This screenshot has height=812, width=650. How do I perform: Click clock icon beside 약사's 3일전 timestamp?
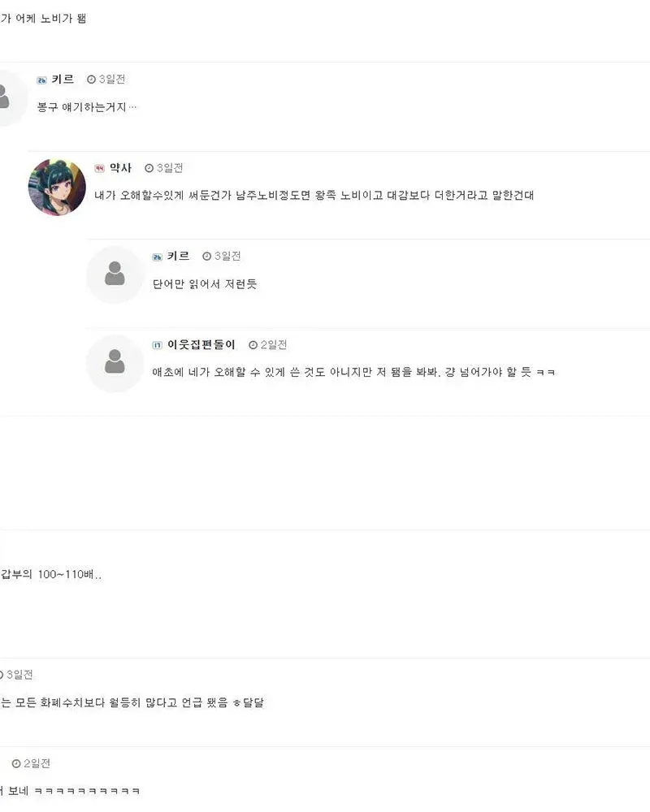click(149, 168)
